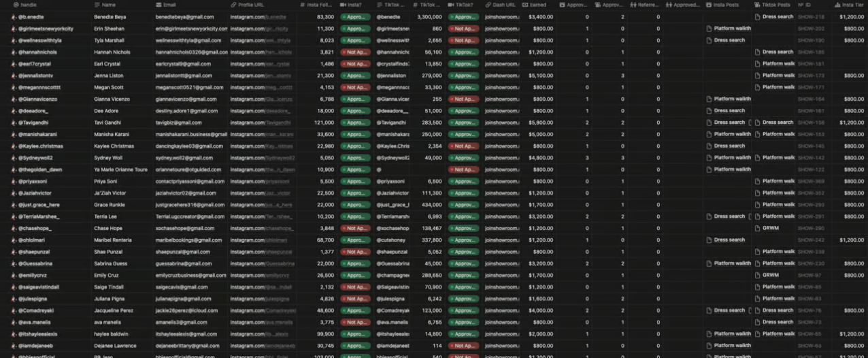The height and width of the screenshot is (358, 868).
Task: Open GRWM page in Chase Hope's Tiktok Posts
Action: point(767,228)
